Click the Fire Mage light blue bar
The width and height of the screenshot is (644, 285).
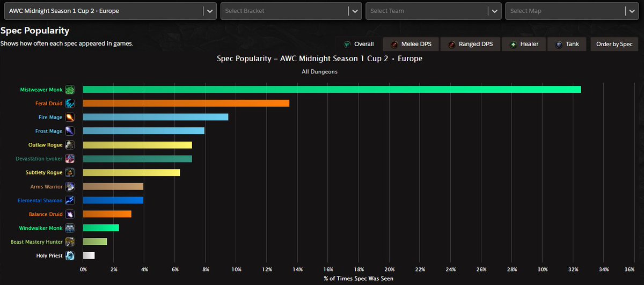click(156, 117)
